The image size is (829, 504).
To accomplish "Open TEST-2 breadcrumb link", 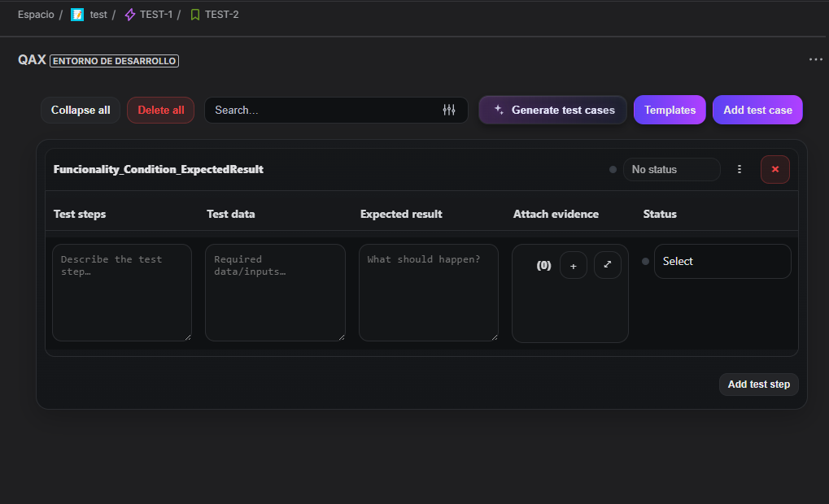I will pyautogui.click(x=221, y=15).
